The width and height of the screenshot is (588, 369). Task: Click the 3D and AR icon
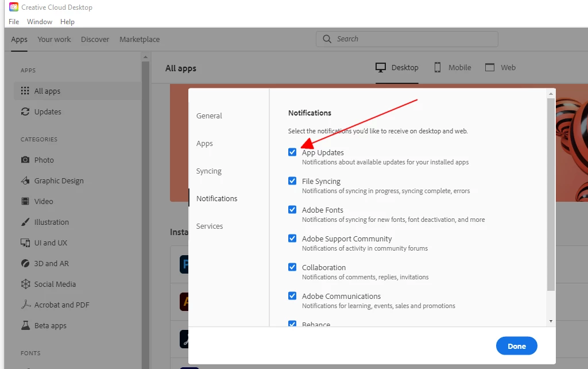[x=25, y=263]
